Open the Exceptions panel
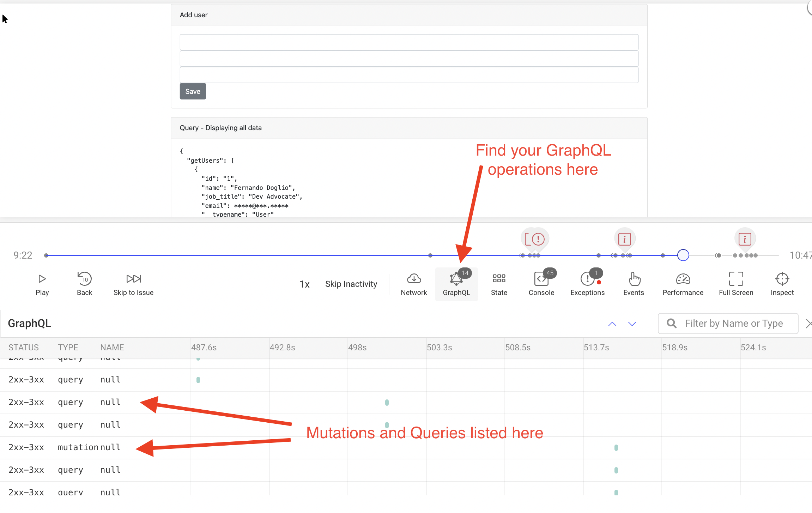 tap(587, 284)
